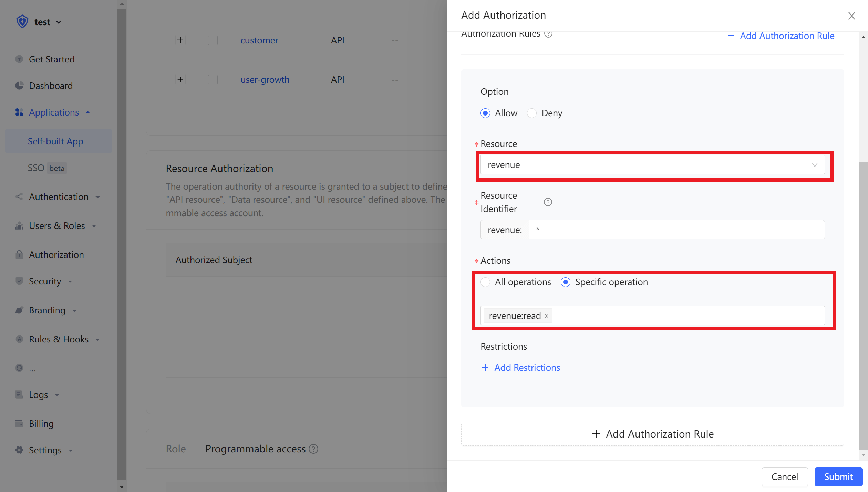Viewport: 868px width, 492px height.
Task: Click the shield logo next to test
Action: 22,22
